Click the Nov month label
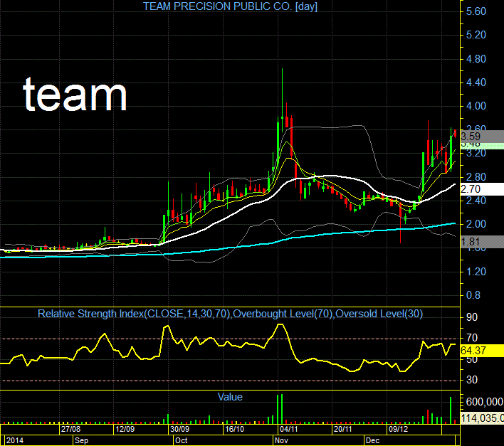Viewport: 504px width, 446px height. (281, 440)
